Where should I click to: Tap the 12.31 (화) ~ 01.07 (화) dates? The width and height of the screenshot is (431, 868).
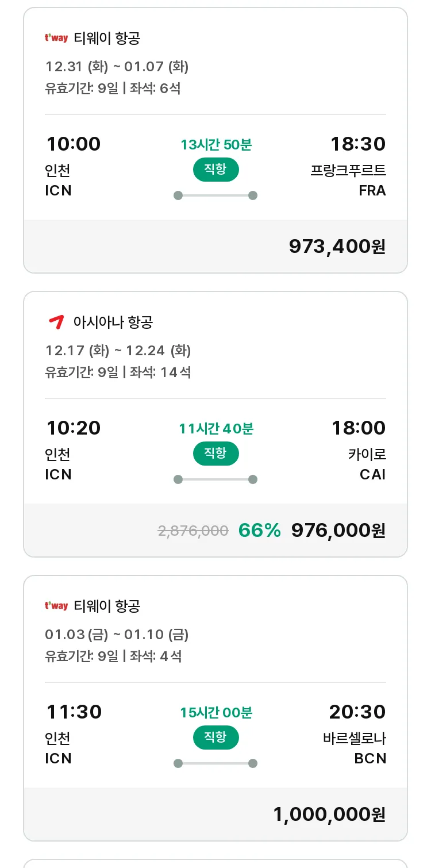pos(117,67)
